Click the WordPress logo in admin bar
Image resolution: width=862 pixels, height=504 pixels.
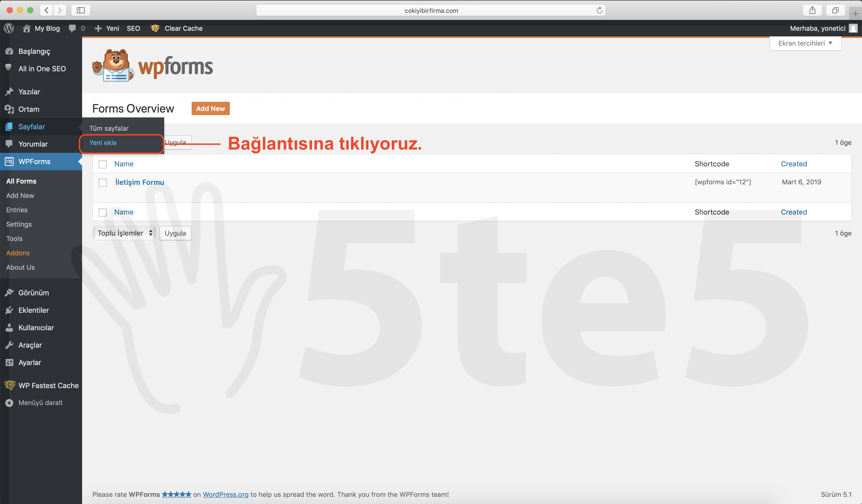9,28
